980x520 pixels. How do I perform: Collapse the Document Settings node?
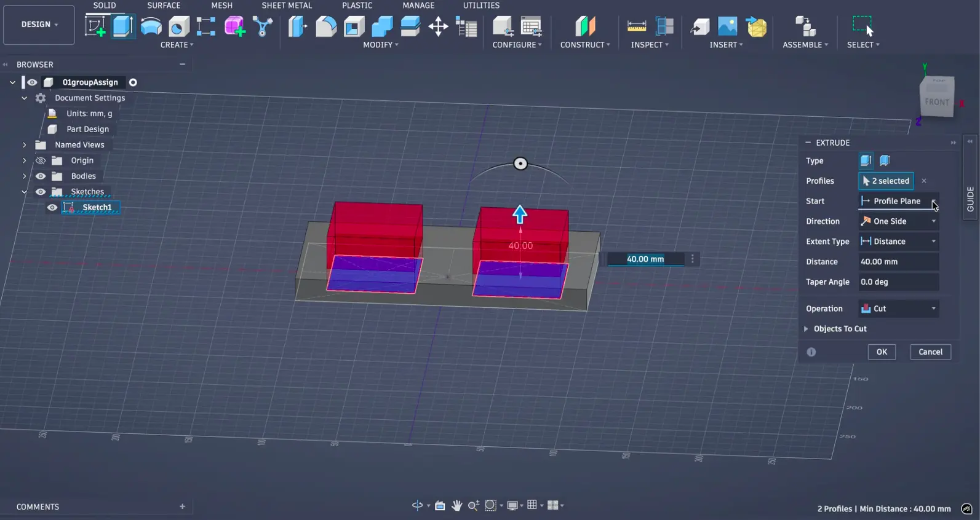(25, 98)
